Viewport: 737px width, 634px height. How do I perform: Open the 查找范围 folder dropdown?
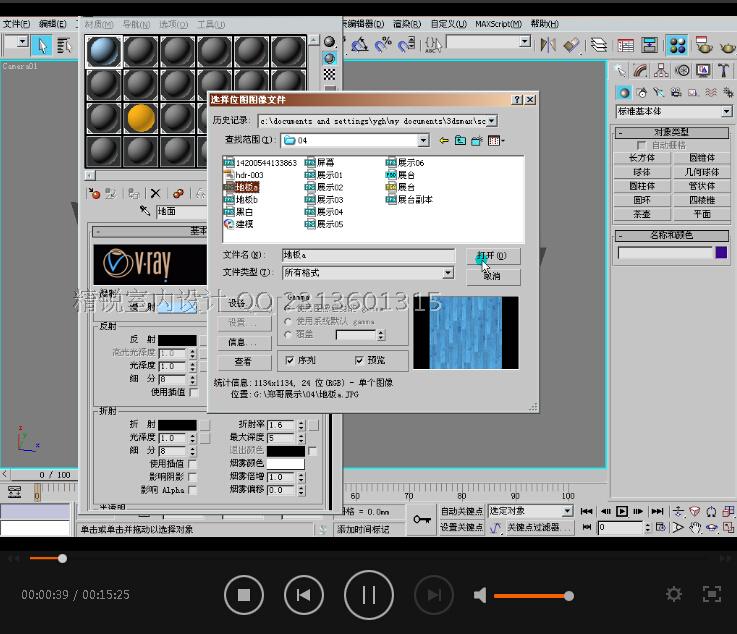423,140
